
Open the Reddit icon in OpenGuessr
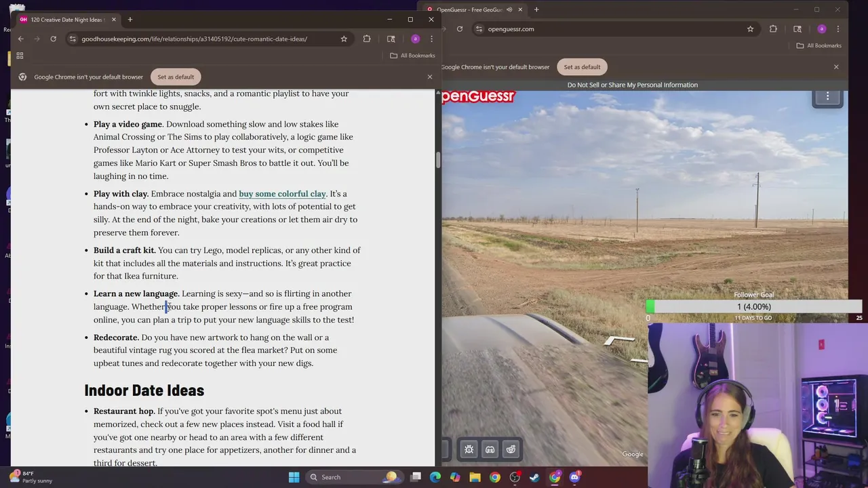point(511,449)
